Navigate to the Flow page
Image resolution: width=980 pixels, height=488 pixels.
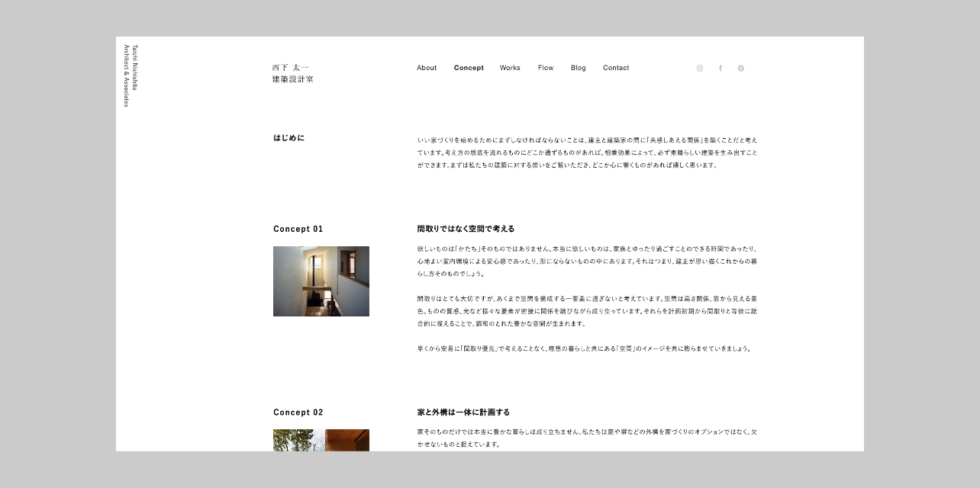[546, 68]
